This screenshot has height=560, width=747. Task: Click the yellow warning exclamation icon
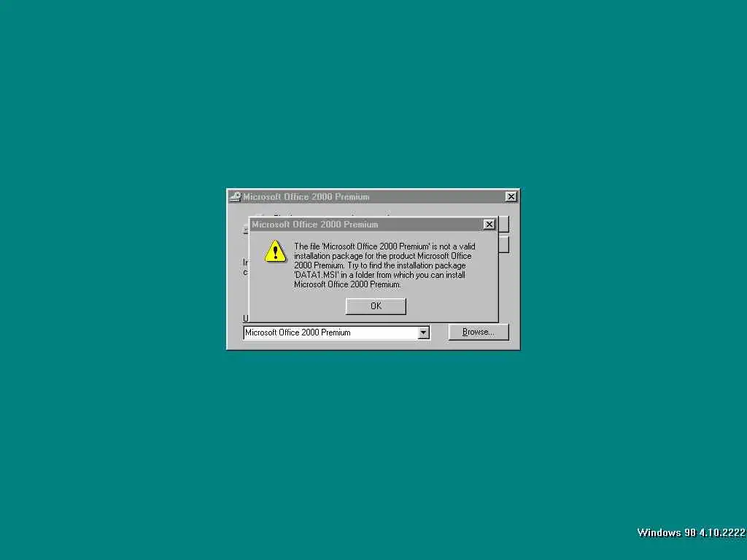point(275,251)
